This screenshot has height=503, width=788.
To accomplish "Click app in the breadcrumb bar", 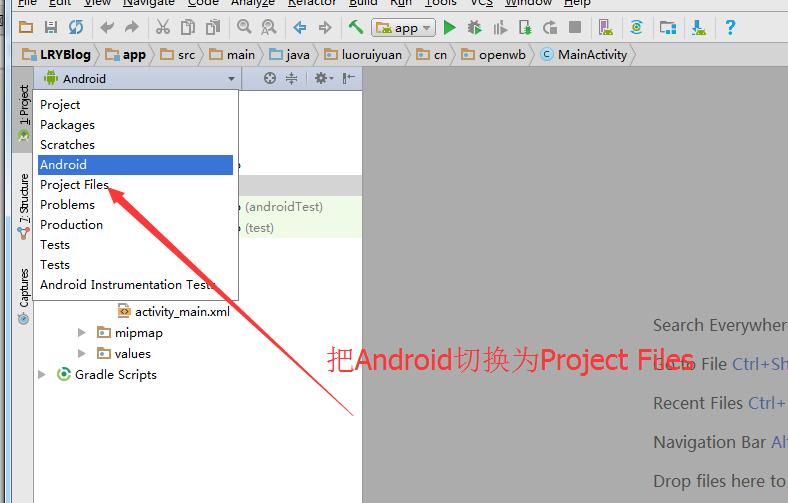I will 126,55.
